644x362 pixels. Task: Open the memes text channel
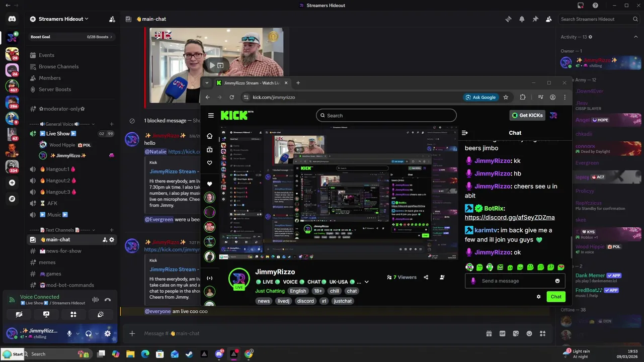71,262
